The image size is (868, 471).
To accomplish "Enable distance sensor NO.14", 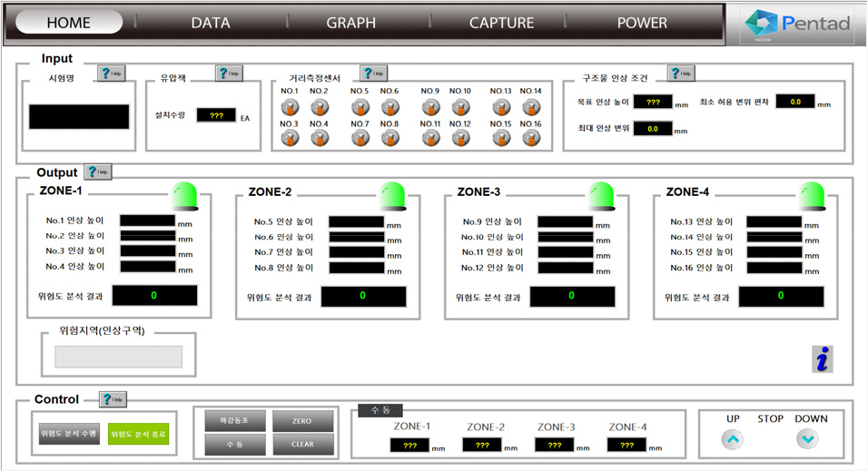I will (x=531, y=107).
